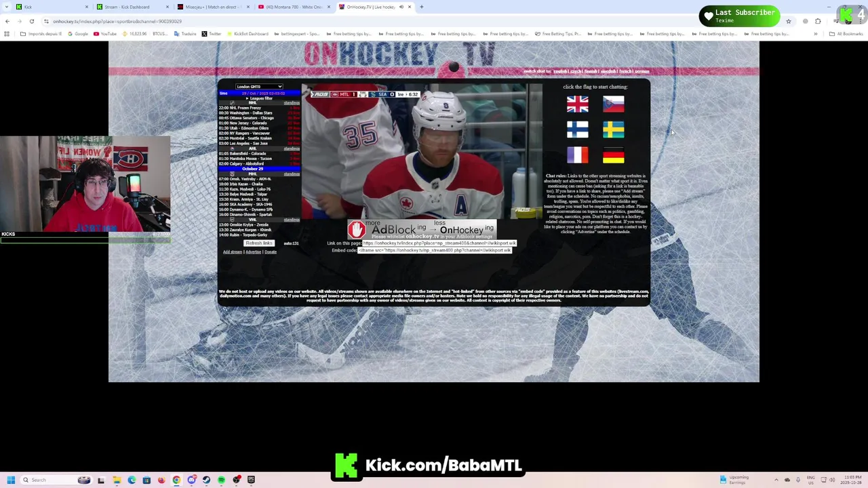Open Epic Games launcher in taskbar
Viewport: 868px width, 488px height.
251,480
